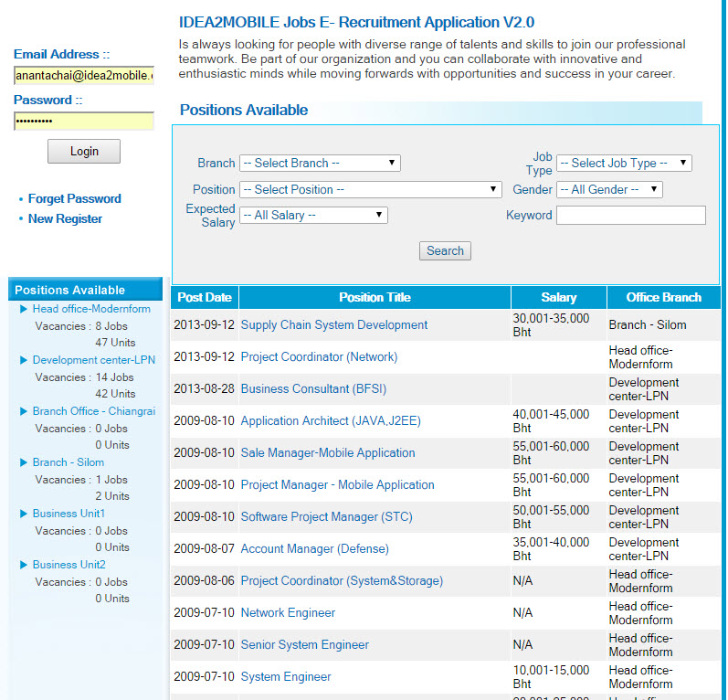Open Development center-LPN sidebar link
Viewport: 728px width, 700px height.
pyautogui.click(x=94, y=360)
